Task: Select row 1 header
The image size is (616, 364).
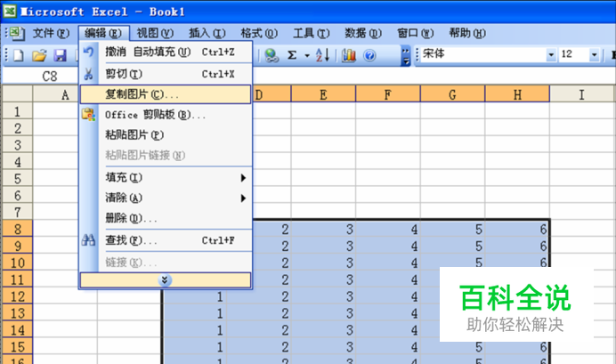Action: tap(17, 111)
